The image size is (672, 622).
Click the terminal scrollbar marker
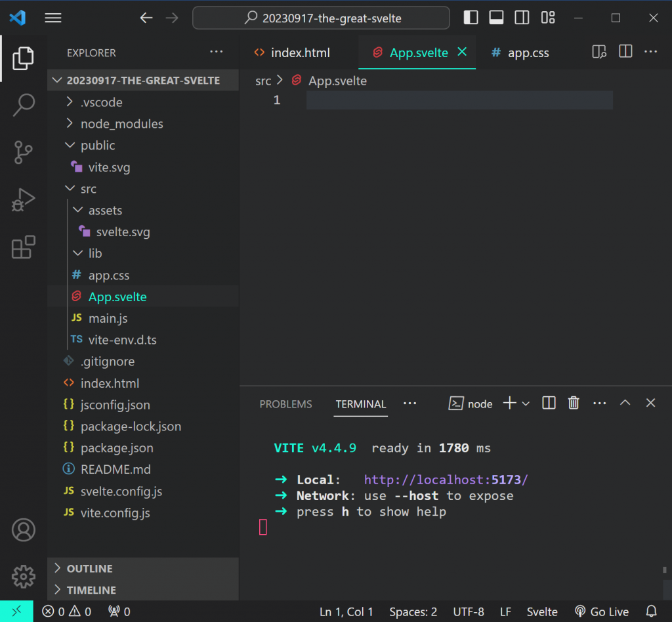pyautogui.click(x=664, y=570)
